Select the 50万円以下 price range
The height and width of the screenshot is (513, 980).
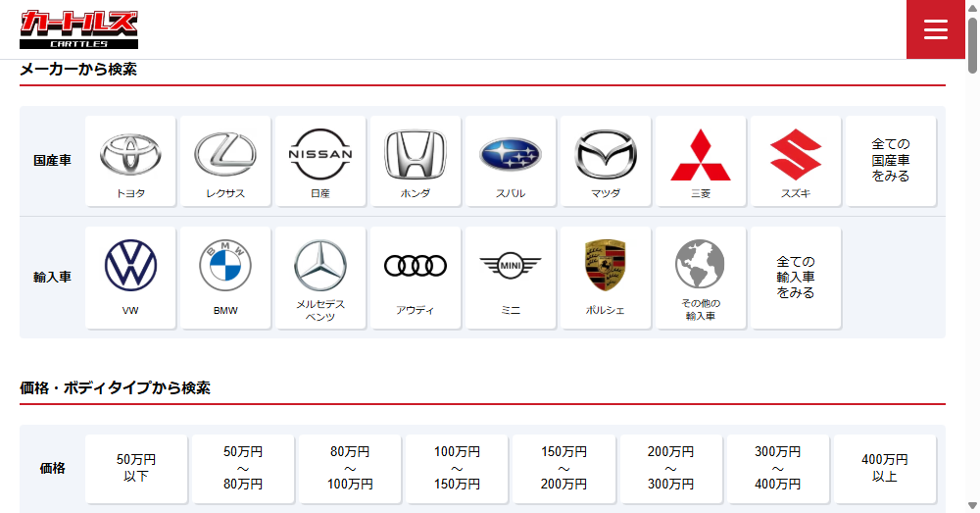pyautogui.click(x=136, y=468)
